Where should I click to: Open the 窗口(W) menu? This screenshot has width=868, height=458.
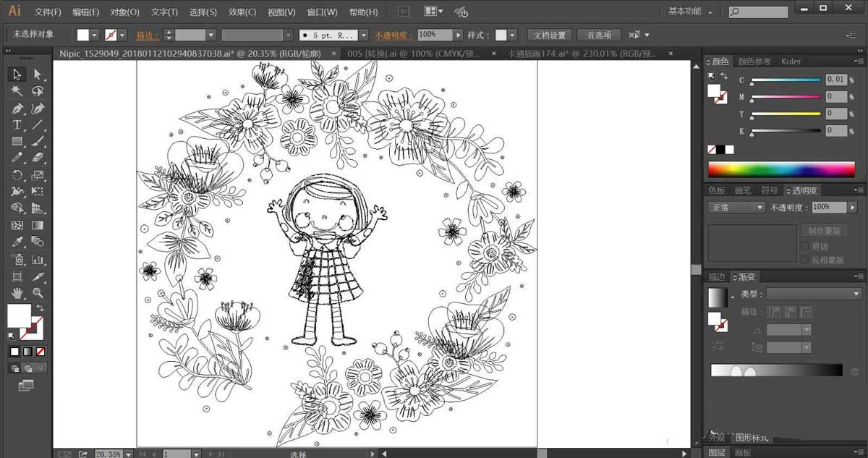[x=322, y=12]
